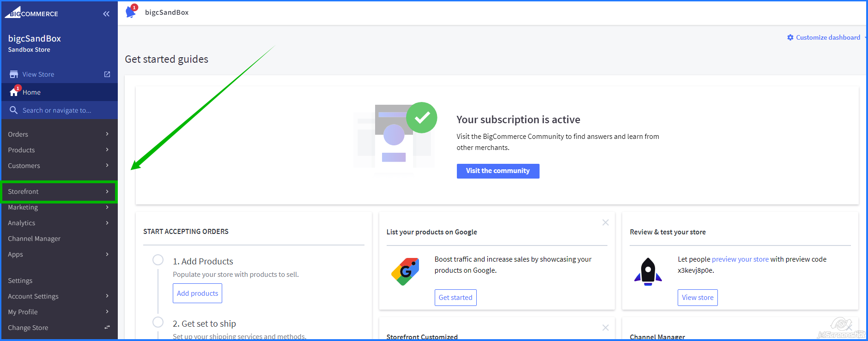Viewport: 868px width, 341px height.
Task: Open external link icon beside View Store
Action: point(107,74)
